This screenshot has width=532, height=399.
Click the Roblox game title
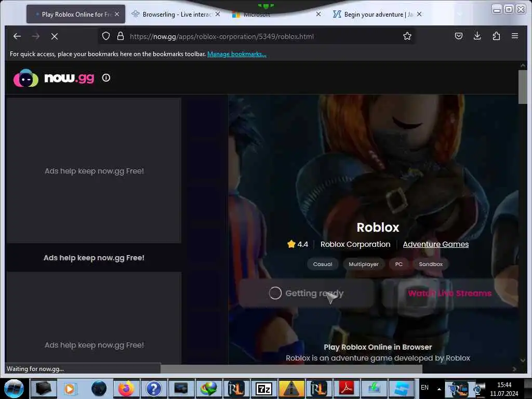click(378, 228)
